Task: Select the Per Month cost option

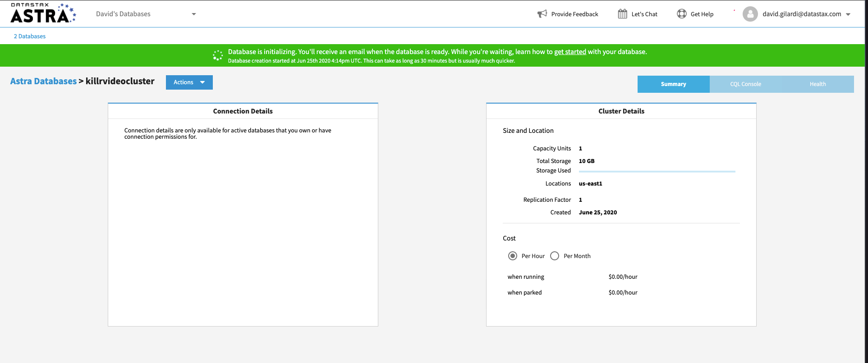Action: coord(555,256)
